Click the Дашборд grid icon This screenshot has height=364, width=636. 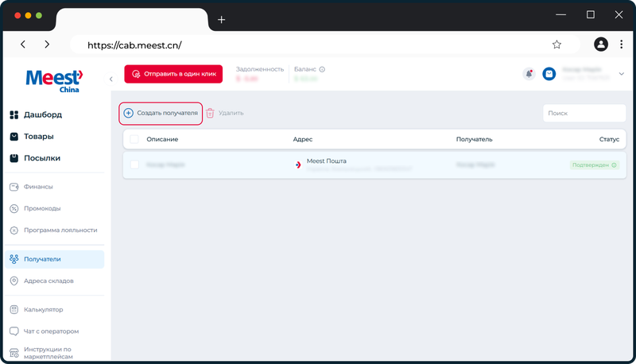click(x=14, y=114)
